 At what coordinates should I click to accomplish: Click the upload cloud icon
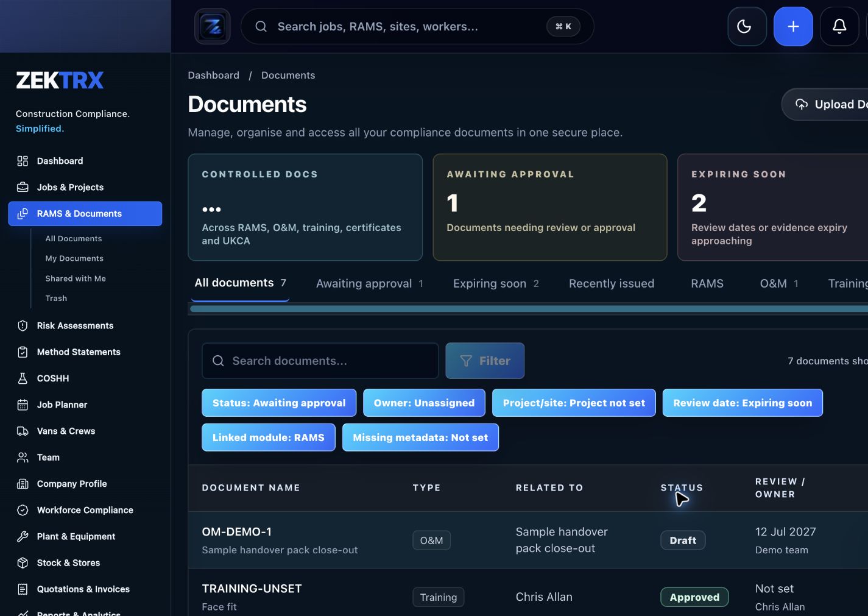pos(802,104)
